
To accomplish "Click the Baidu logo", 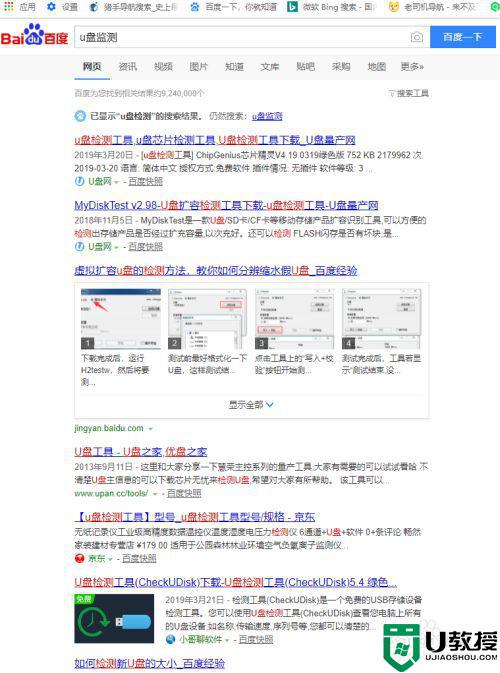I will tap(34, 35).
